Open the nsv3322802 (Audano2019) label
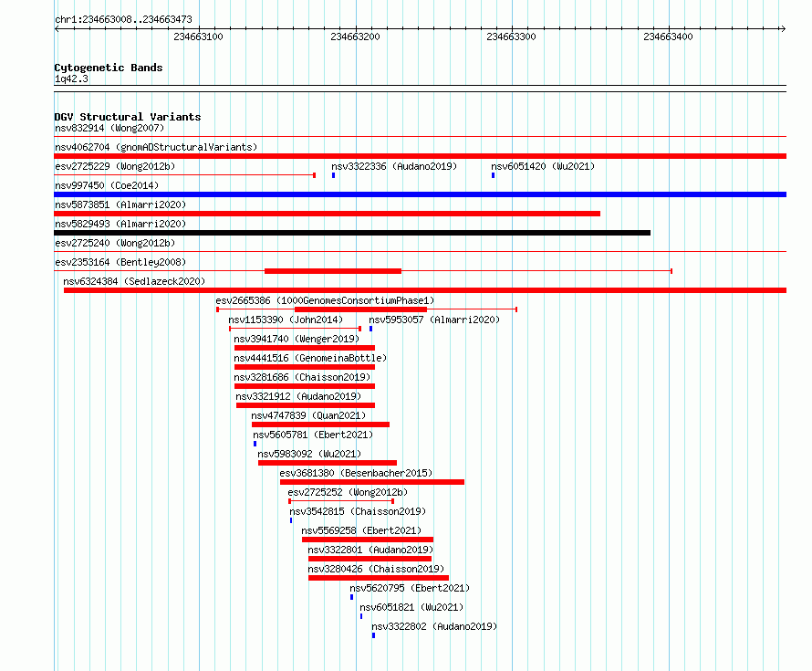The image size is (812, 671). 434,626
